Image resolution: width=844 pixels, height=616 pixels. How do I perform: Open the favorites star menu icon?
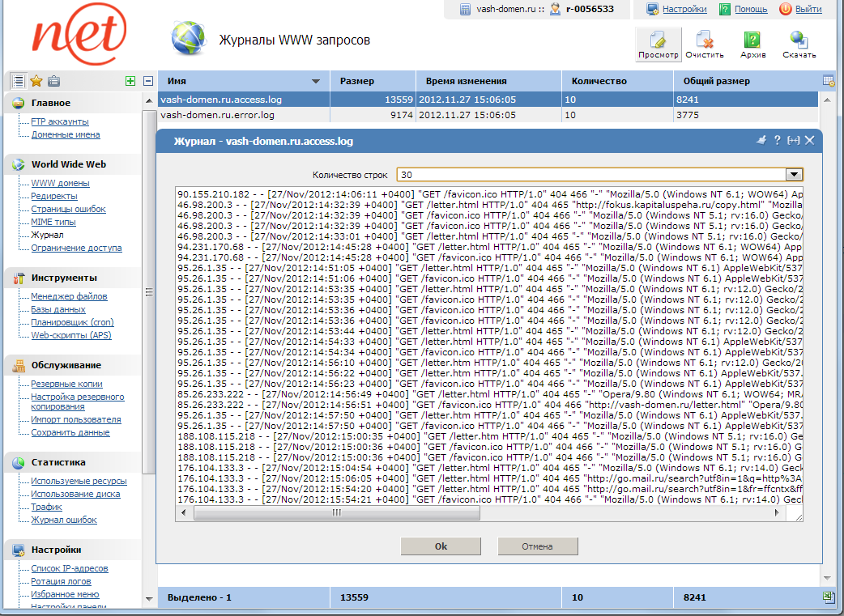pos(36,81)
